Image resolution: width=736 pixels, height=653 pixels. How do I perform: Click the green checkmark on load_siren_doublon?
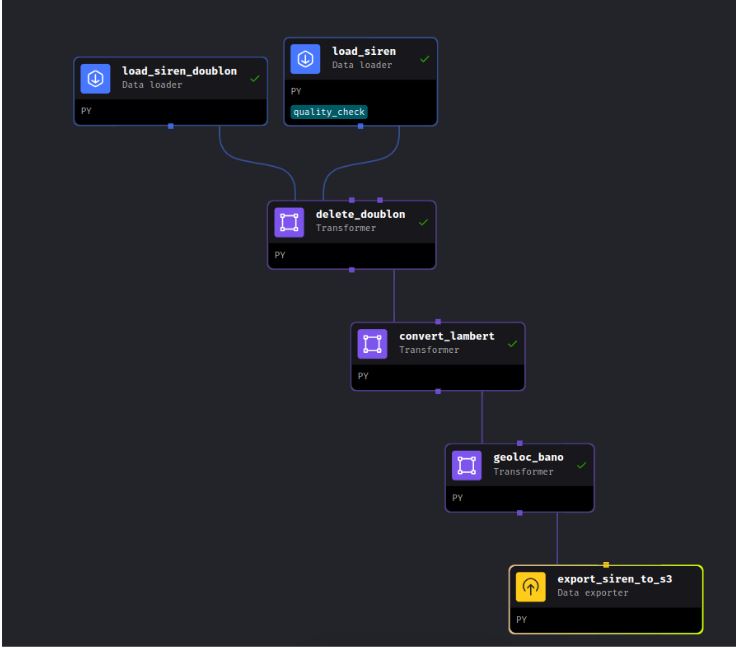(x=254, y=78)
